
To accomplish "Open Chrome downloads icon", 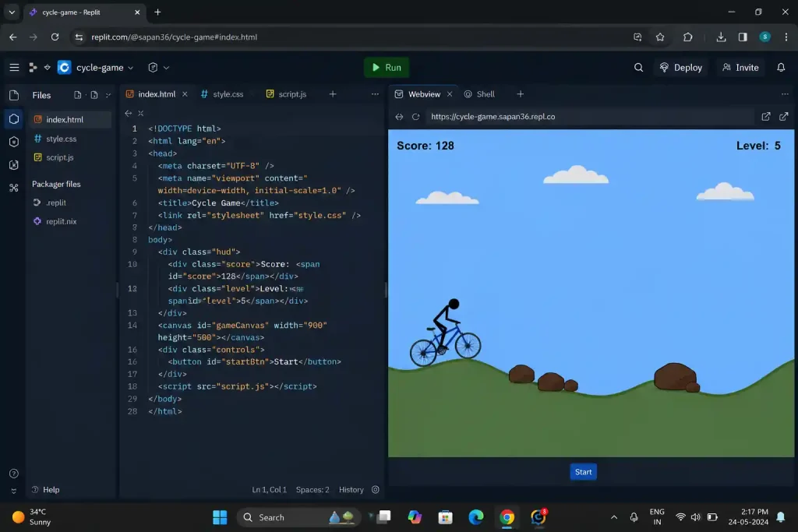I will coord(721,37).
